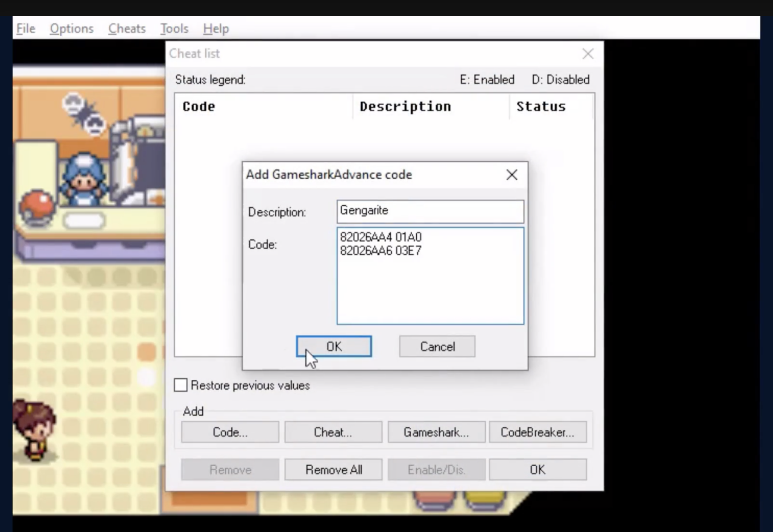773x532 pixels.
Task: Sort cheats by the Code column header
Action: tap(198, 106)
